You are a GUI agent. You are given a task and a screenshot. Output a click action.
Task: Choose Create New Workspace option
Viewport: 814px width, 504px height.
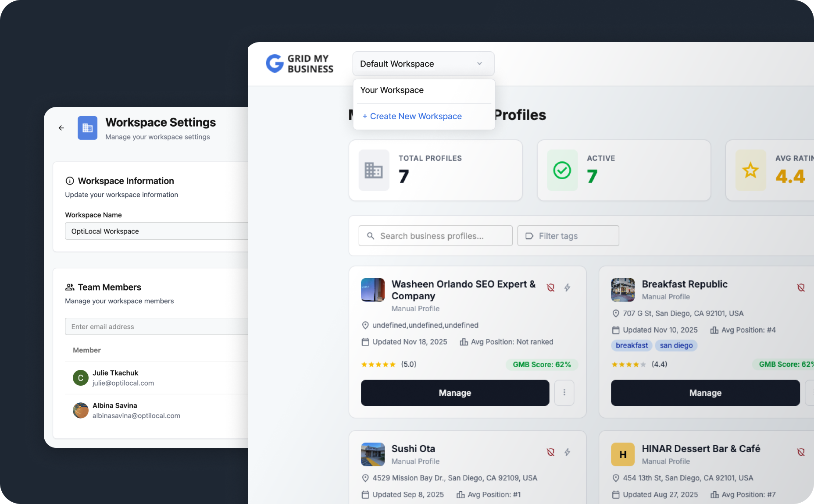tap(412, 116)
